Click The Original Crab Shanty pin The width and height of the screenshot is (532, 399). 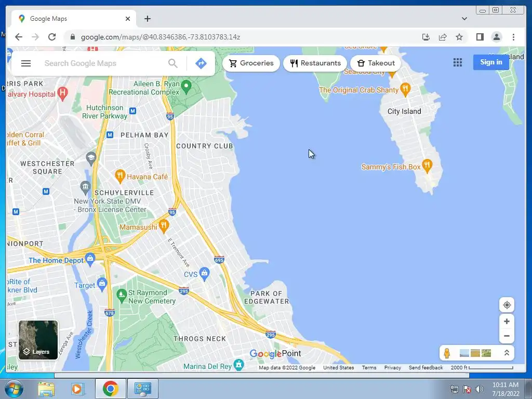405,89
